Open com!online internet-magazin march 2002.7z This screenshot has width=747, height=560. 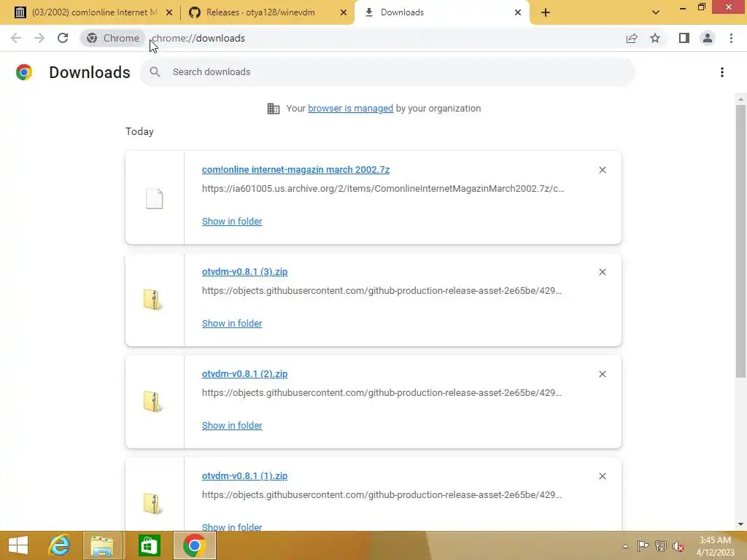(x=295, y=169)
